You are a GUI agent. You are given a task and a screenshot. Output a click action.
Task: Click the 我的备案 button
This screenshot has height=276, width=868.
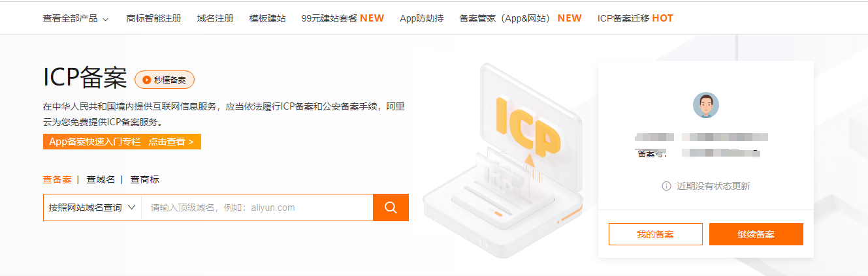656,234
